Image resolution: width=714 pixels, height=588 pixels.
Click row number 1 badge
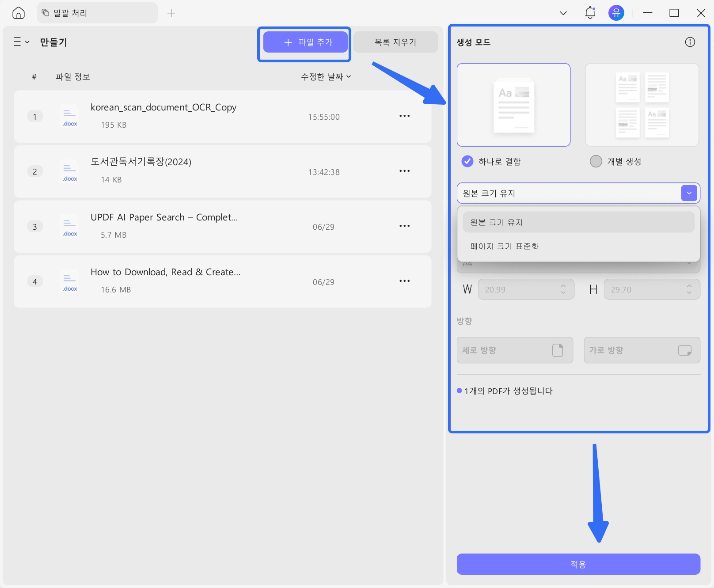pos(35,117)
